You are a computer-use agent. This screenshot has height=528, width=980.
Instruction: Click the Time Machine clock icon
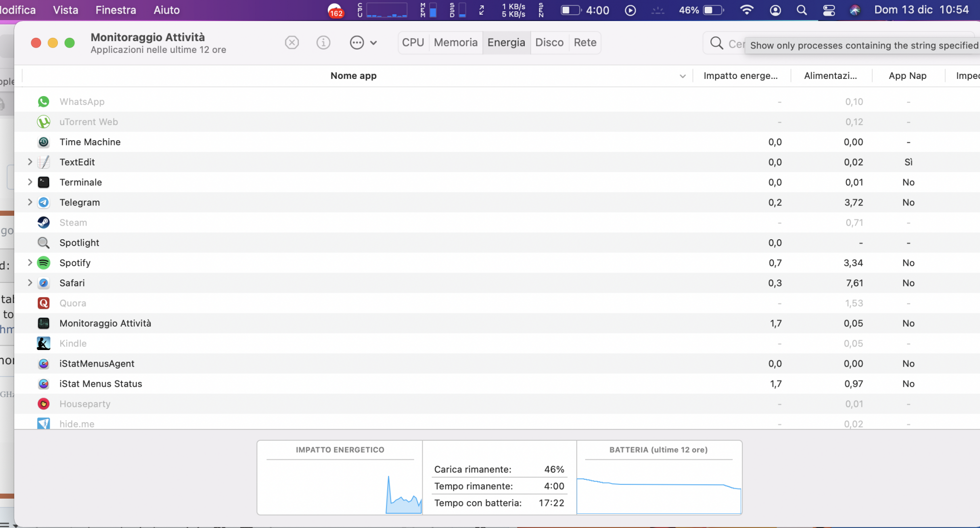(x=44, y=142)
